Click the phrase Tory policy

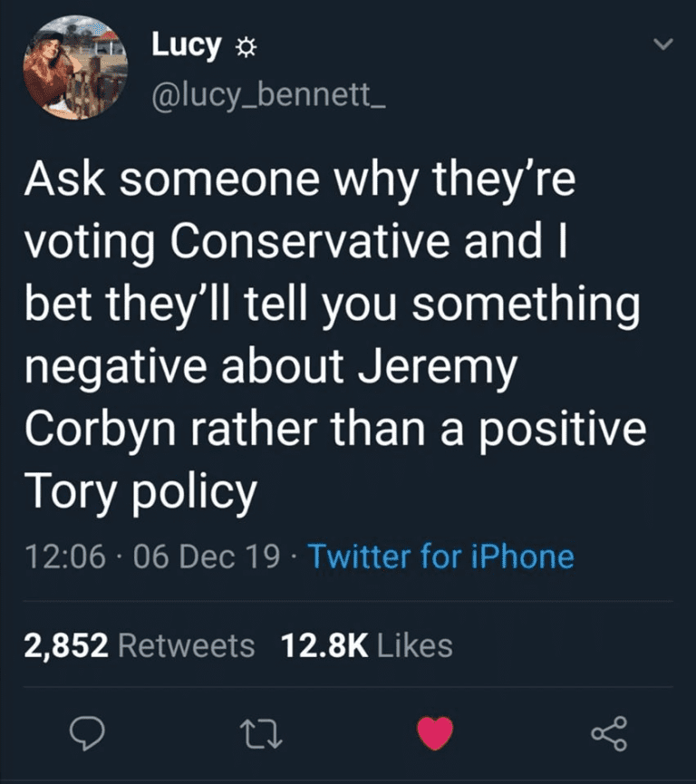tap(140, 493)
